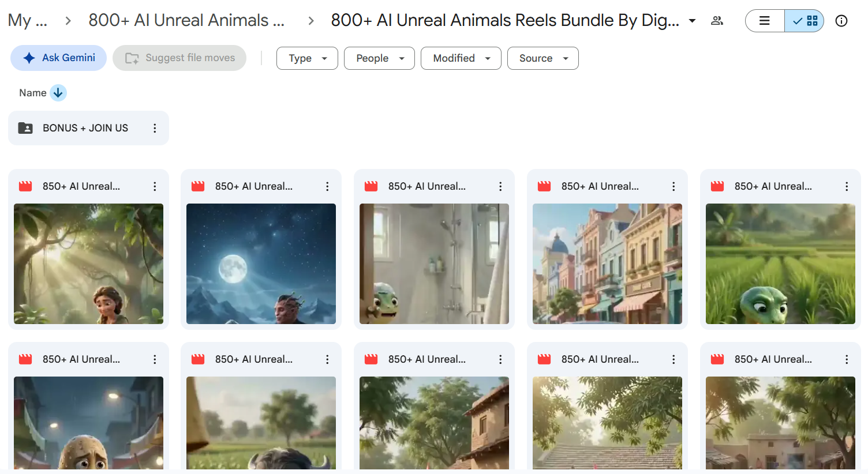The image size is (868, 474).
Task: Go to the "800+ AI Unreal Animals ..." parent breadcrumb
Action: pyautogui.click(x=186, y=20)
